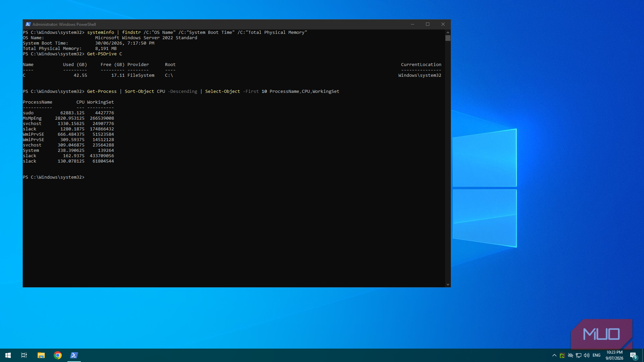The height and width of the screenshot is (362, 644).
Task: Click the 'sudo' process name
Action: point(28,113)
